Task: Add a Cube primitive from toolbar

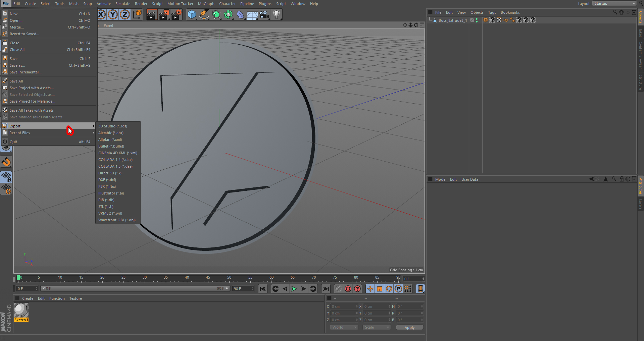Action: (x=192, y=15)
